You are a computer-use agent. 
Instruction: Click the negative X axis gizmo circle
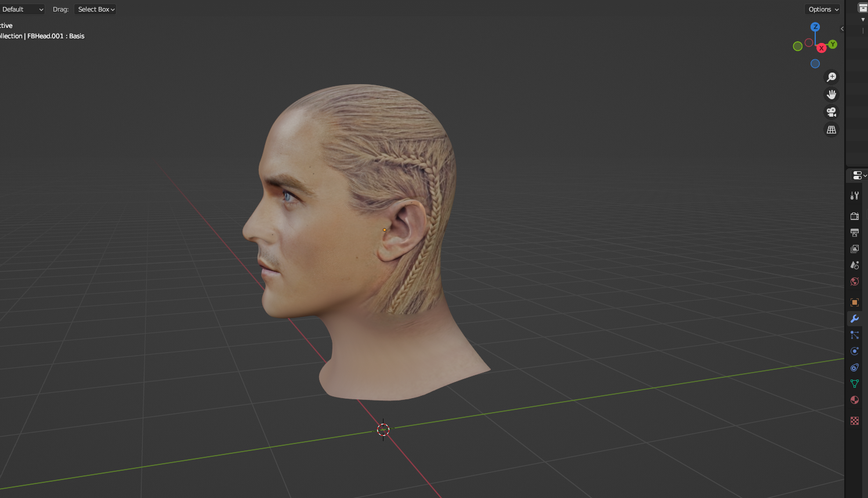[x=809, y=43]
